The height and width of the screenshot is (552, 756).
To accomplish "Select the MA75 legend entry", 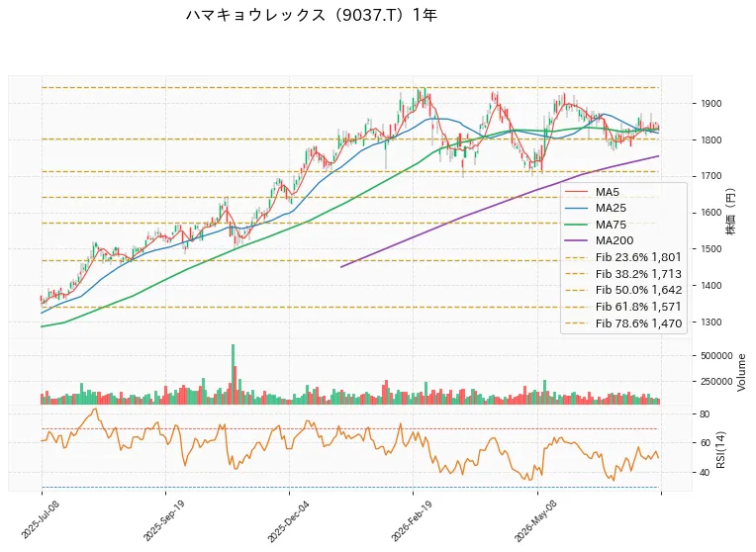I will 596,225.
